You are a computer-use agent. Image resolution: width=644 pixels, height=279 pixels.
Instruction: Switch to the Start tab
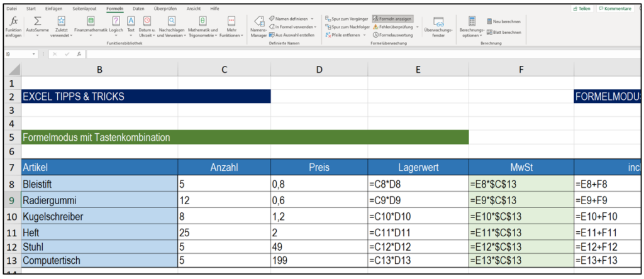[31, 8]
